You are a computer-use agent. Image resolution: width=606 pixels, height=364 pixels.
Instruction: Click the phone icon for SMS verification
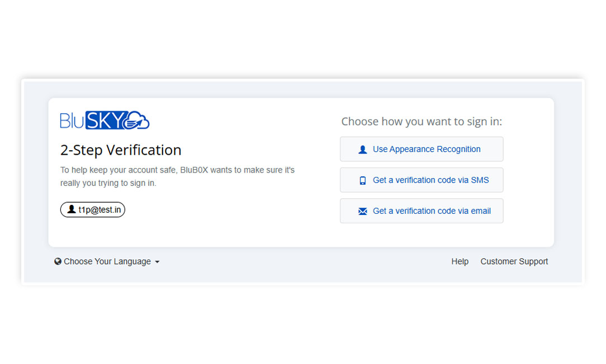tap(363, 180)
